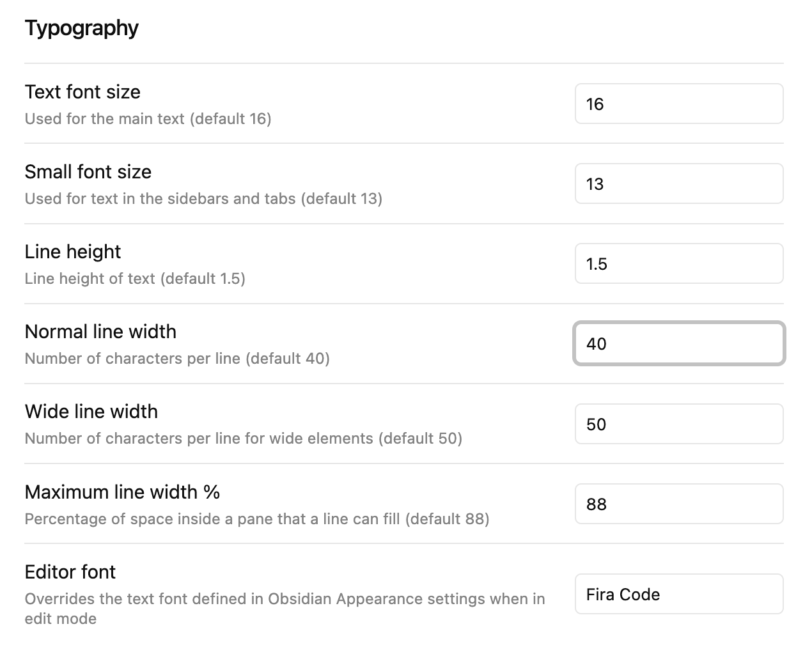Click the "Percentage of space inside a pane" description

pyautogui.click(x=256, y=519)
